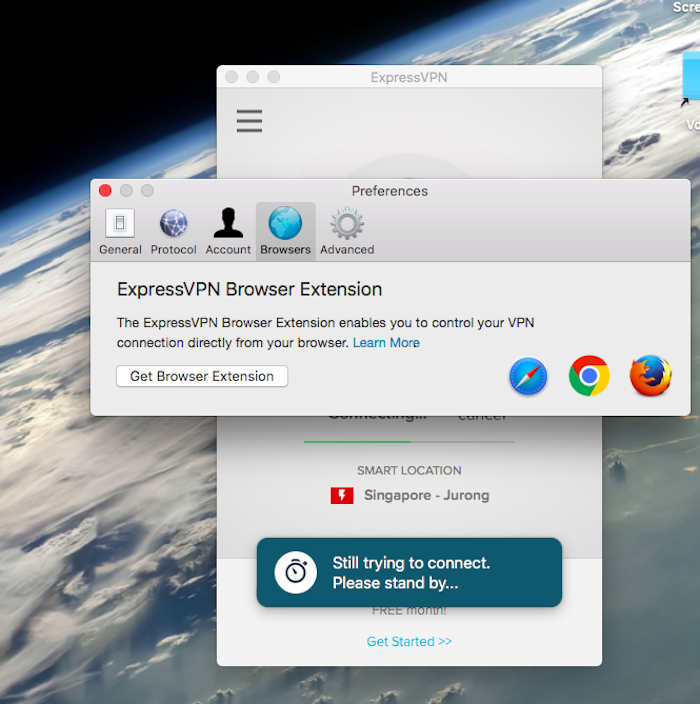The height and width of the screenshot is (704, 700).
Task: Close the Preferences window
Action: click(x=105, y=190)
